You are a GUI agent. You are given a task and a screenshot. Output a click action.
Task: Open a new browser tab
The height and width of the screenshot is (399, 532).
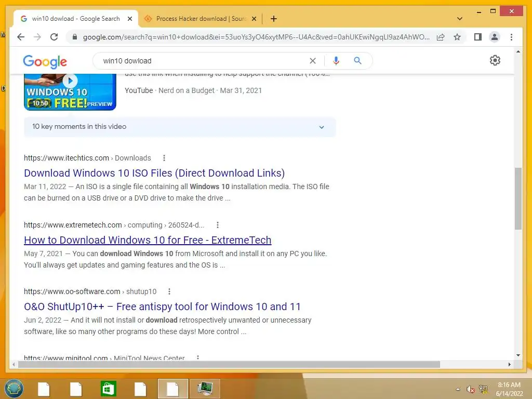(273, 19)
